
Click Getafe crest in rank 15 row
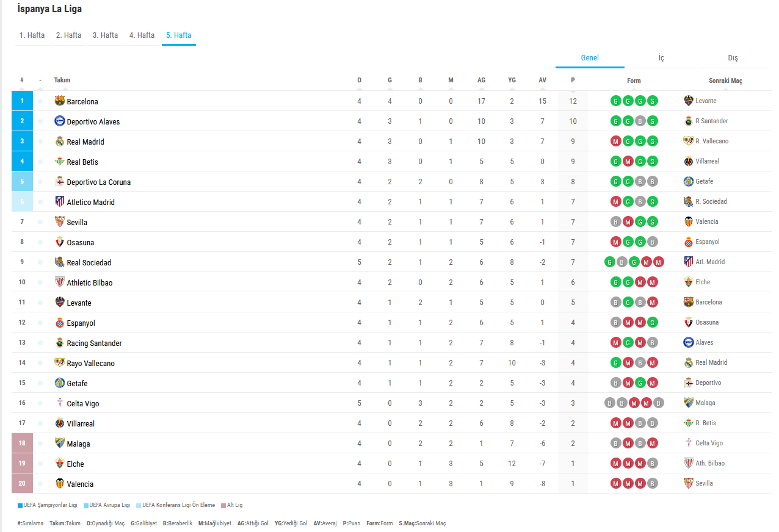pyautogui.click(x=59, y=383)
